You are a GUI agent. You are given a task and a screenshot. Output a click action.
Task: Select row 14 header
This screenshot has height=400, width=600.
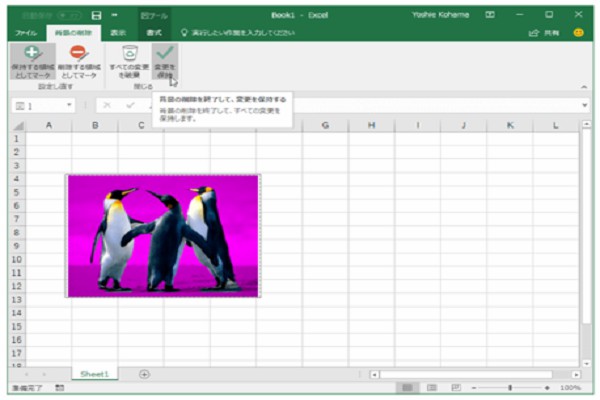(16, 313)
